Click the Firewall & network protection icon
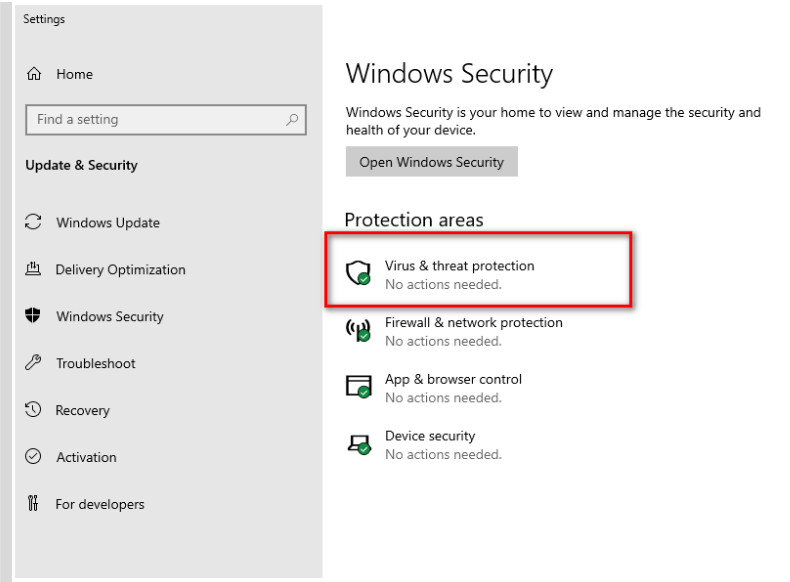790x582 pixels. 358,330
